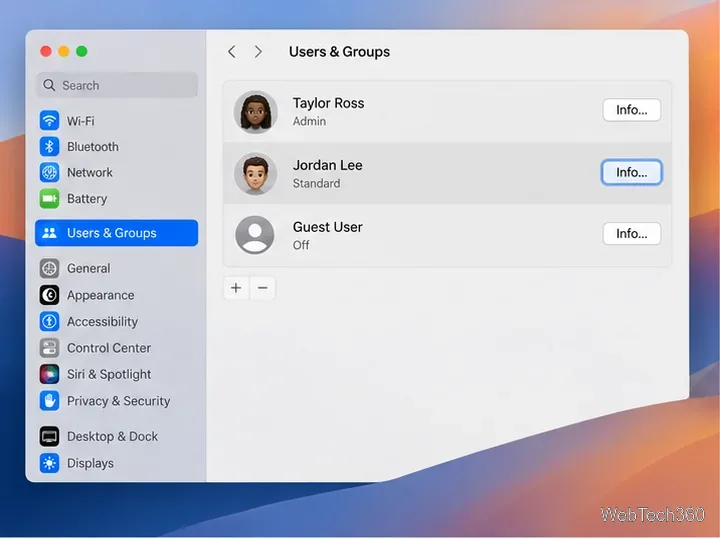The image size is (720, 539).
Task: Open Siri & Spotlight settings label
Action: tap(109, 375)
